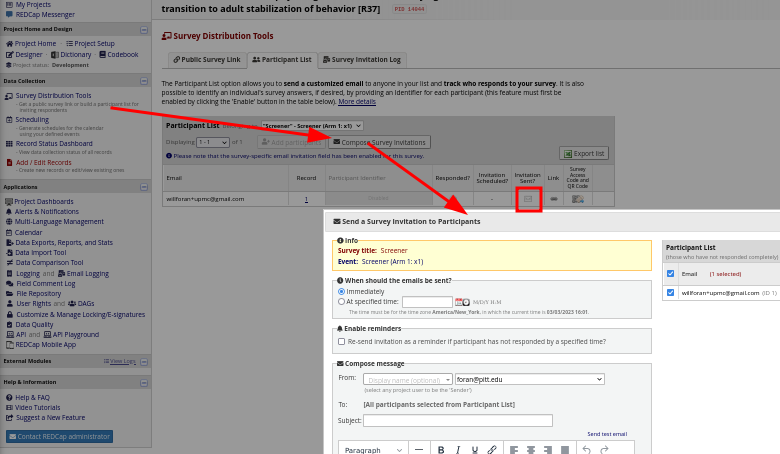Select the Immediately radio option
Image resolution: width=780 pixels, height=454 pixels.
[x=342, y=291]
